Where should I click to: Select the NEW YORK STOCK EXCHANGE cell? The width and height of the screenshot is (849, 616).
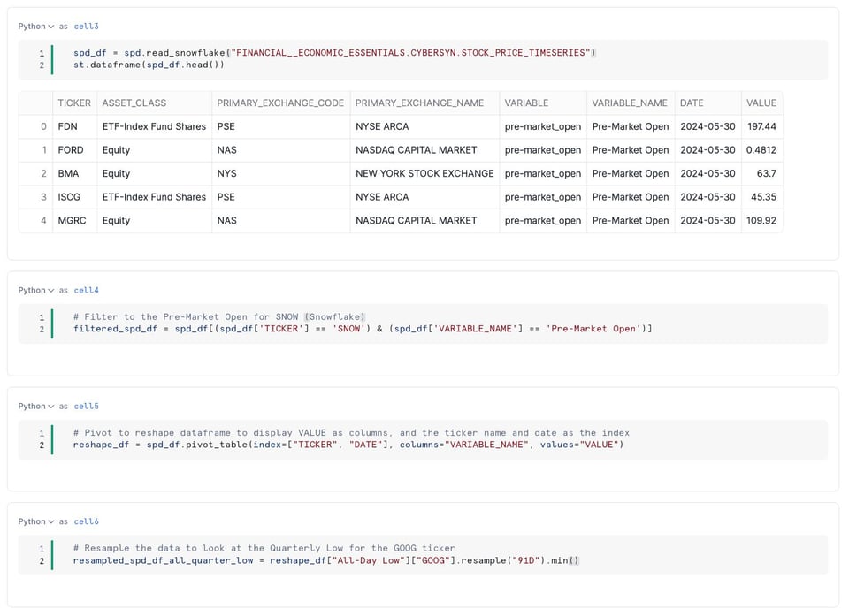pos(424,174)
